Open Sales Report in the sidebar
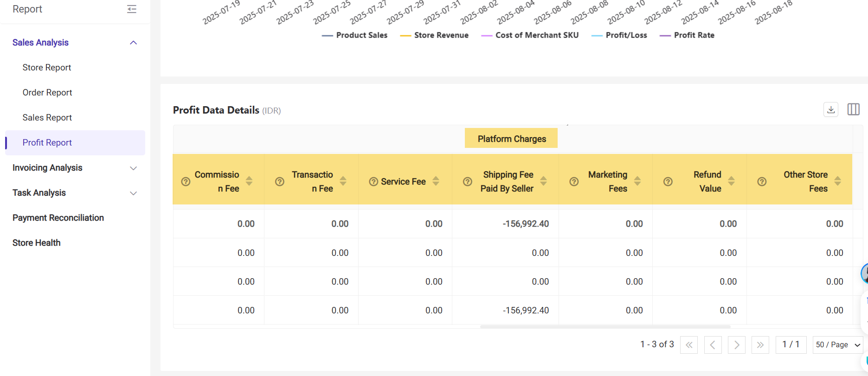 point(47,118)
